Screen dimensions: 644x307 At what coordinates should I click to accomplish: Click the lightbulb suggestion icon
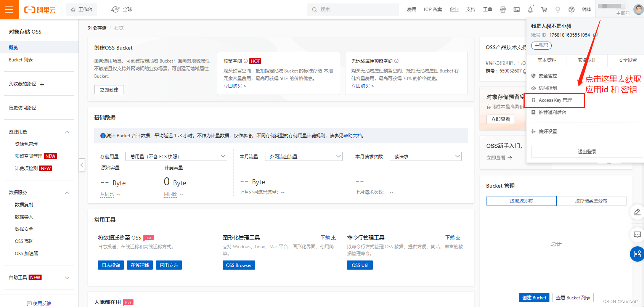[x=558, y=10]
